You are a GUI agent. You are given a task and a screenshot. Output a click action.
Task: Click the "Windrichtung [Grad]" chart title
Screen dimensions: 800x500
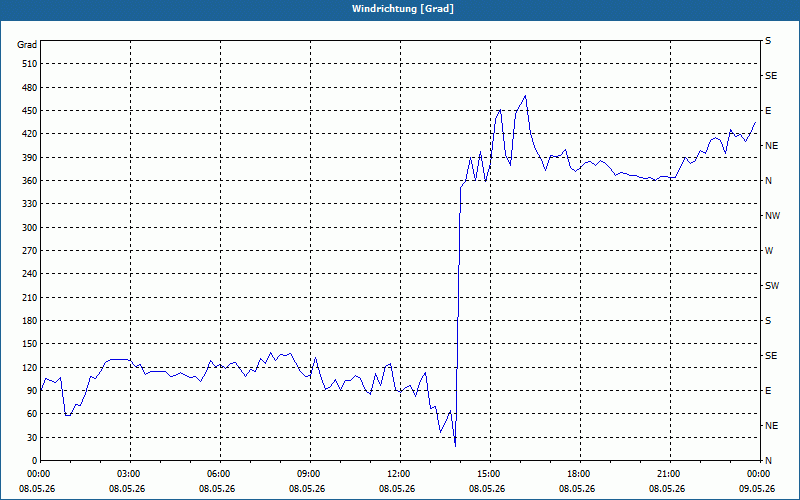(x=403, y=9)
